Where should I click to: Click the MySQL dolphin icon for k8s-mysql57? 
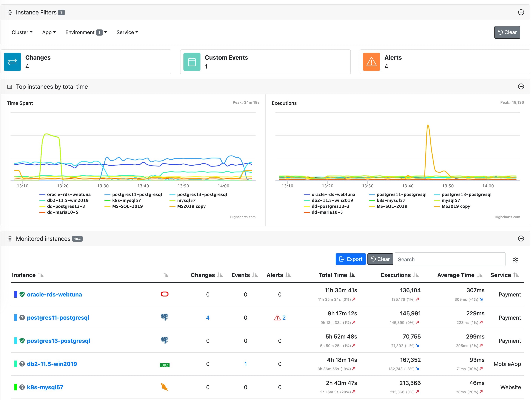click(x=165, y=387)
